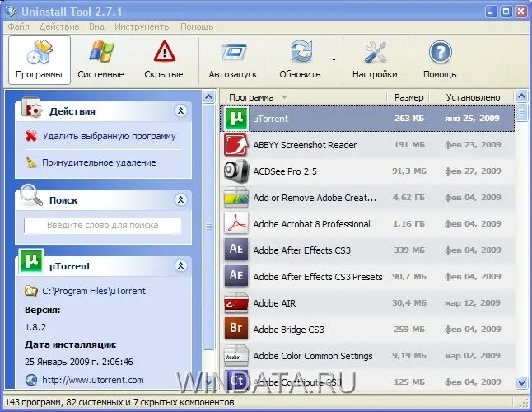Click the мар 12, 2009 date cell

coord(473,303)
